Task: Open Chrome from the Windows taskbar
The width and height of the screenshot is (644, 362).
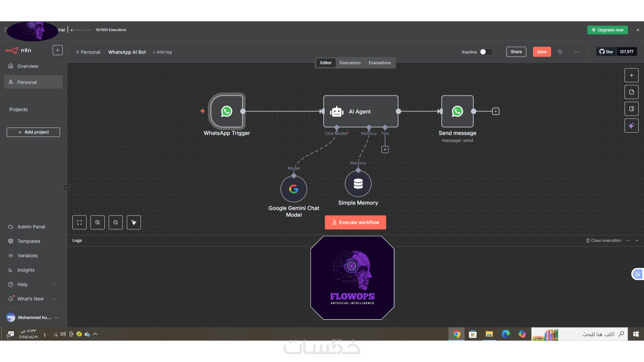Action: tap(456, 334)
